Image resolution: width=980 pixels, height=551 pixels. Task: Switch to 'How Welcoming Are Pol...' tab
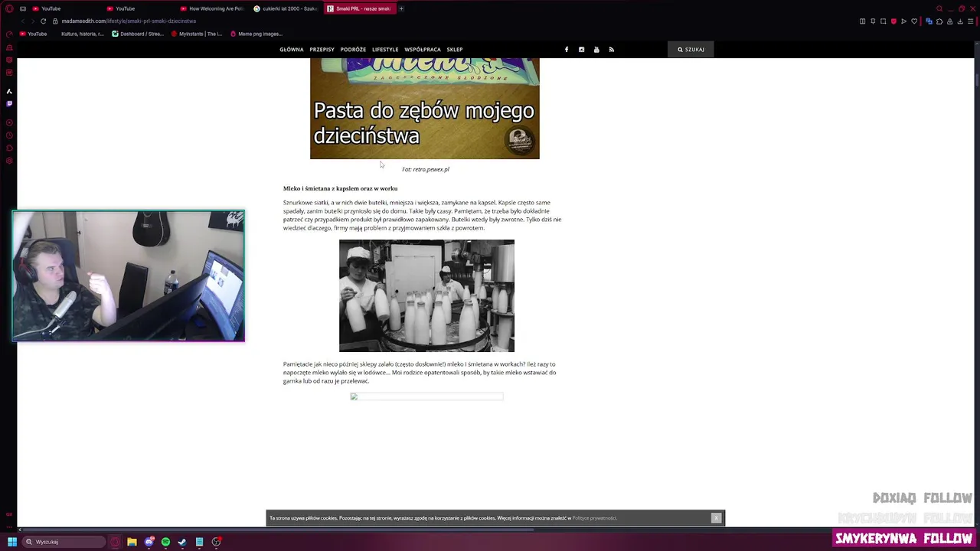click(x=214, y=8)
